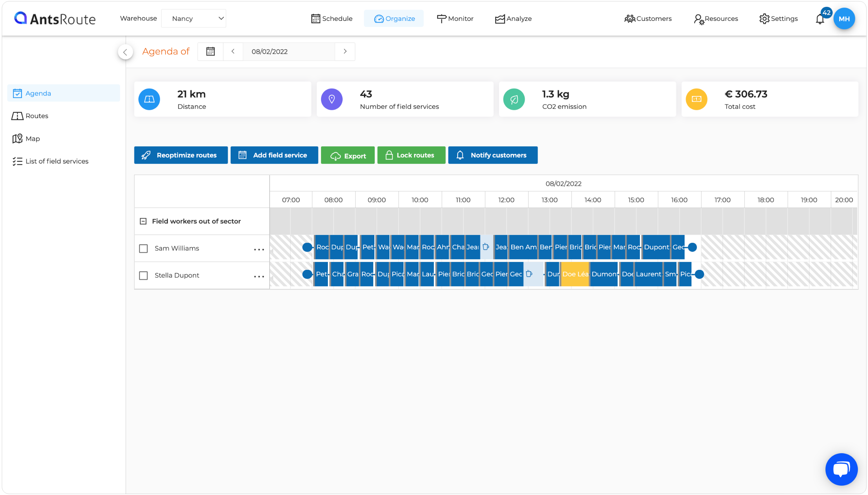Open the chat support bubble
Screen dimensions: 868x495
click(841, 469)
